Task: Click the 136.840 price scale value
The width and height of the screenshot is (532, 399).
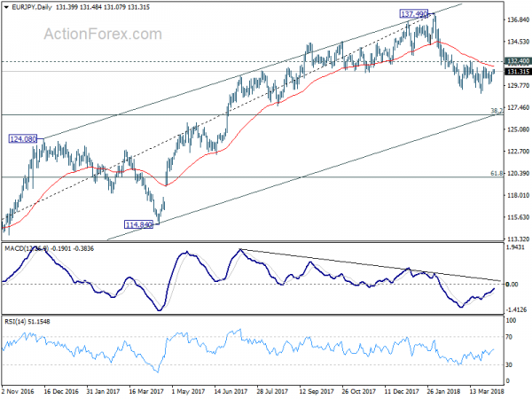Action: (518, 20)
